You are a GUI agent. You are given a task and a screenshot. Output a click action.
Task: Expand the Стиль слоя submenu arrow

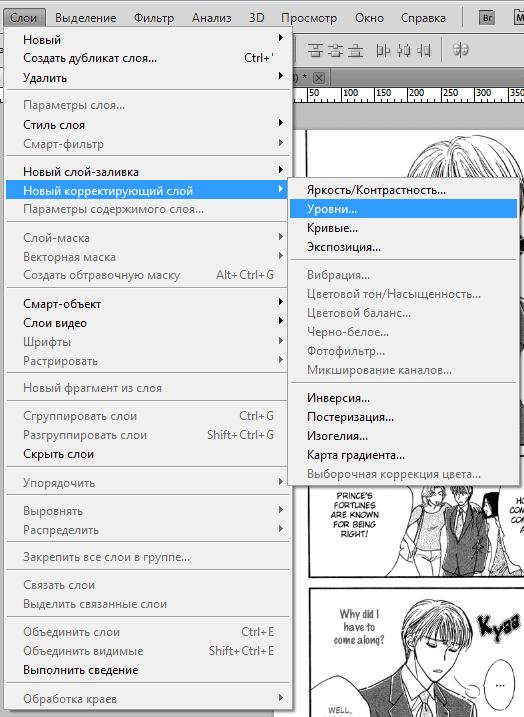(281, 123)
